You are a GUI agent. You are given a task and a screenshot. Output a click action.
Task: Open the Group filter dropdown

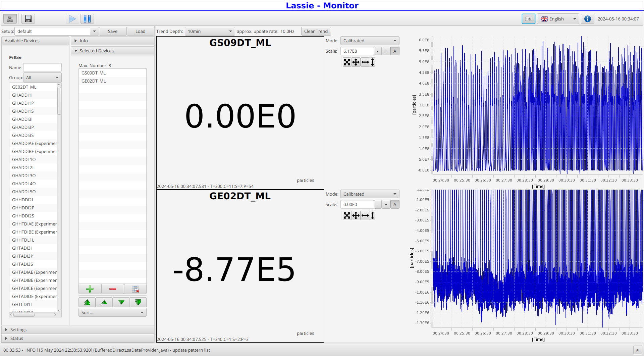coord(42,78)
